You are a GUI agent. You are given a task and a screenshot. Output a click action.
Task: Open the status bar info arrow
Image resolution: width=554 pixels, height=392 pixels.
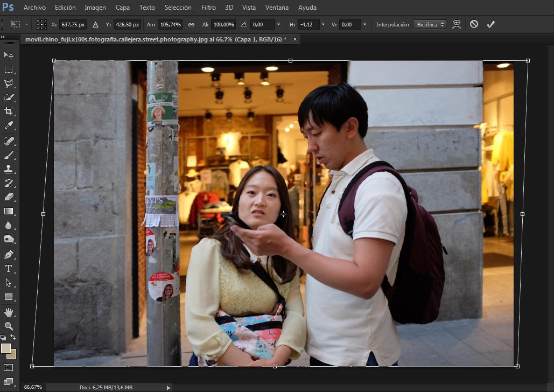pos(168,388)
